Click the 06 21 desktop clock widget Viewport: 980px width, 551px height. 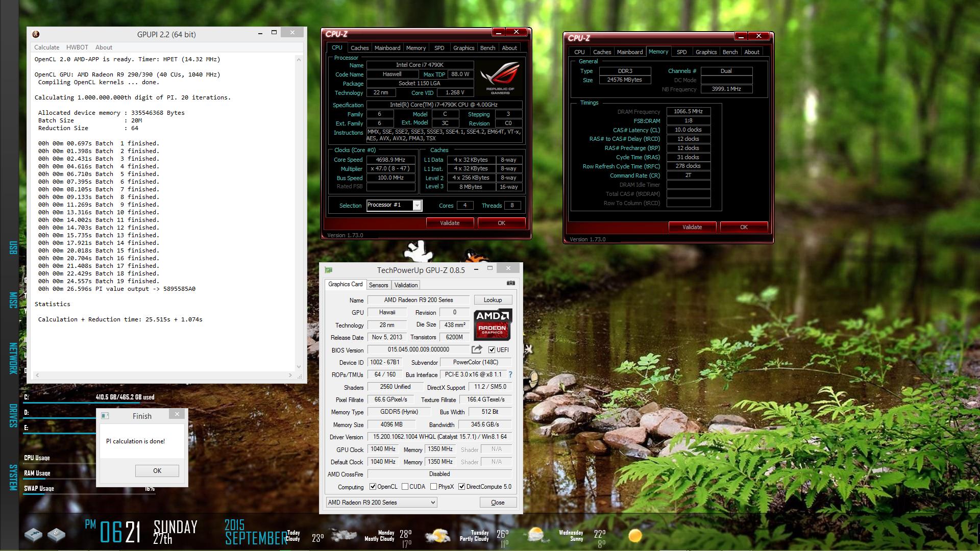[119, 532]
